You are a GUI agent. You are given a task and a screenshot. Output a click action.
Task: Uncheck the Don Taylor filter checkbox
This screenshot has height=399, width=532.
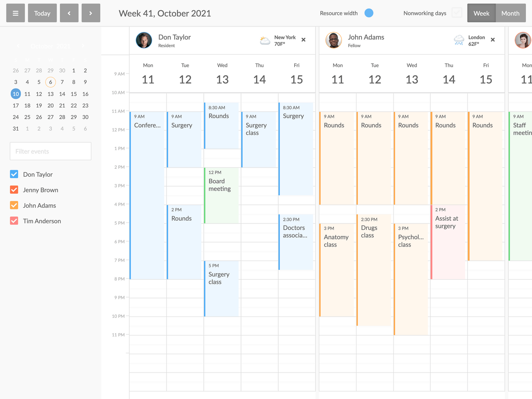(14, 174)
